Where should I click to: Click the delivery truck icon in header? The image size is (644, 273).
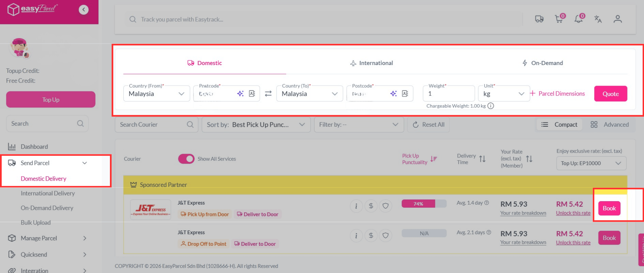(x=539, y=19)
